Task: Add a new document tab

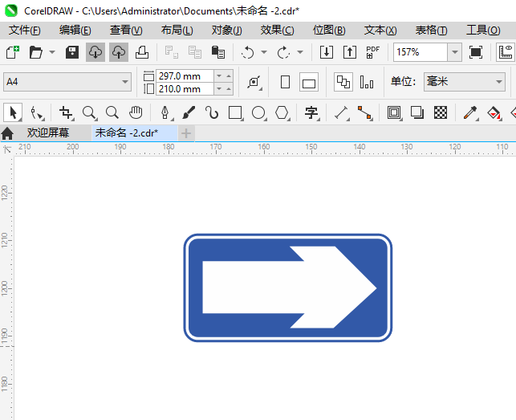Action: click(186, 133)
